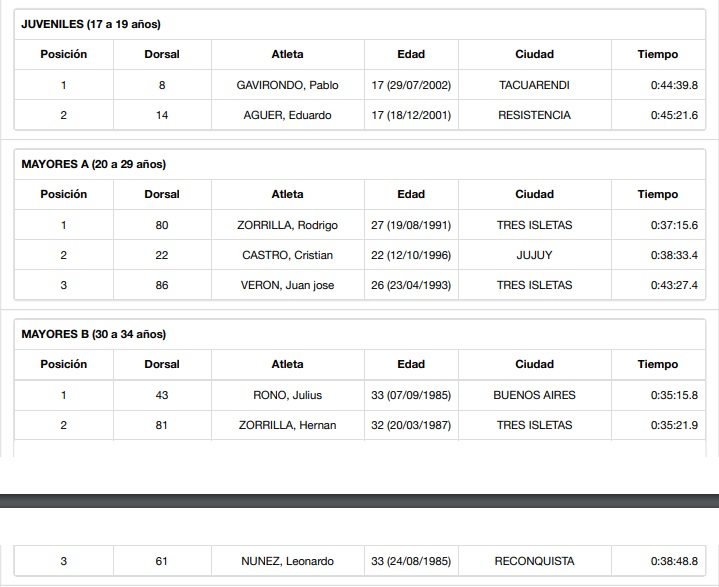This screenshot has height=587, width=719.
Task: Click the birth date cell 22 (12/10/1996)
Action: 411,255
